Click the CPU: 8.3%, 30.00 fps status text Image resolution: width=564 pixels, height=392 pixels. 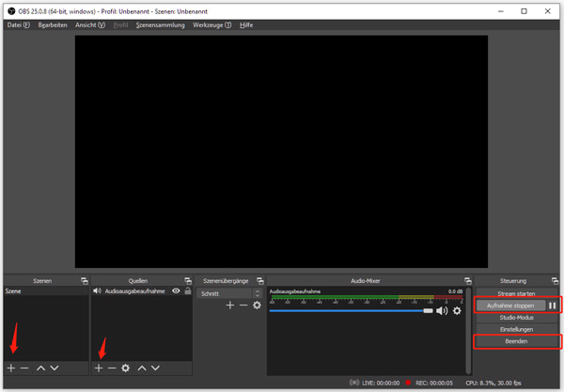pos(493,383)
